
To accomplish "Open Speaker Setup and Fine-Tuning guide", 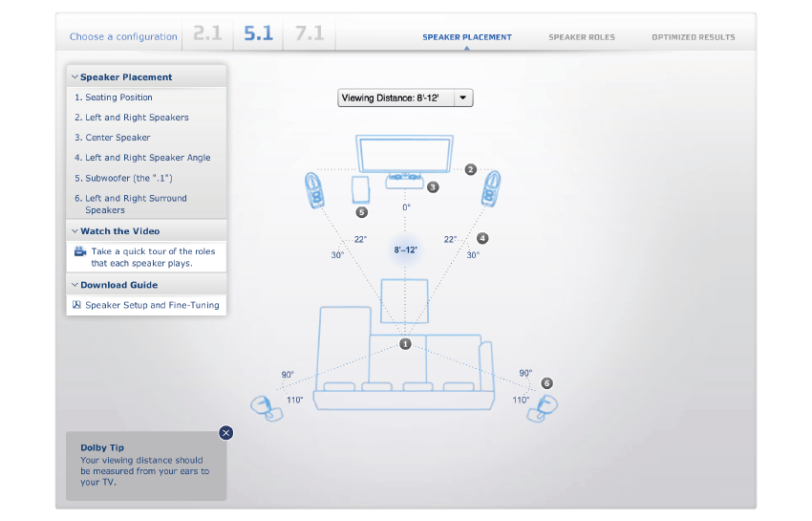I will coord(152,305).
